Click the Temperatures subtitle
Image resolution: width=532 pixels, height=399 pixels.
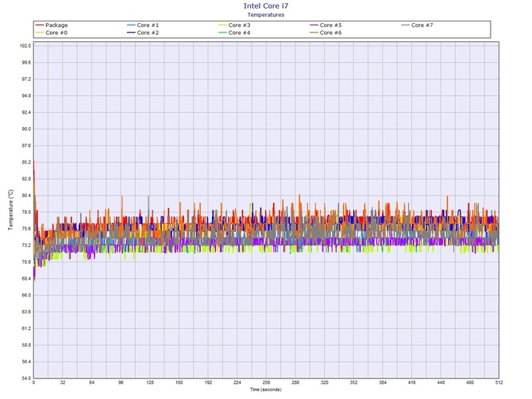click(266, 14)
